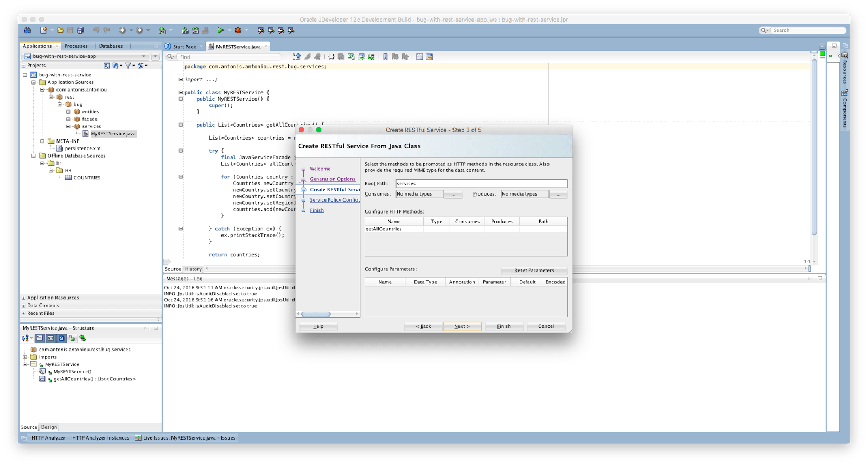Screen dimensions: 868x465
Task: Click the Rebuild icon with double green arrows
Action: coord(195,30)
